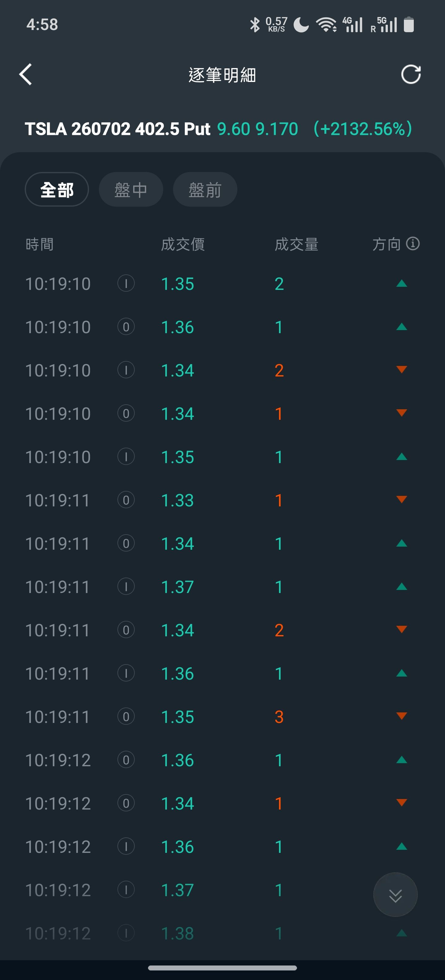
Task: Tap the 時間 column header
Action: click(x=40, y=244)
